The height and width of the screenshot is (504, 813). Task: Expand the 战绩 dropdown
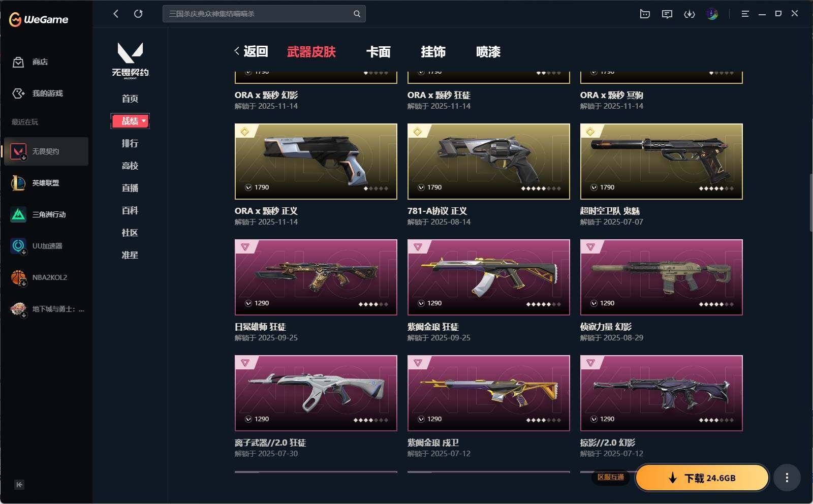(x=130, y=121)
